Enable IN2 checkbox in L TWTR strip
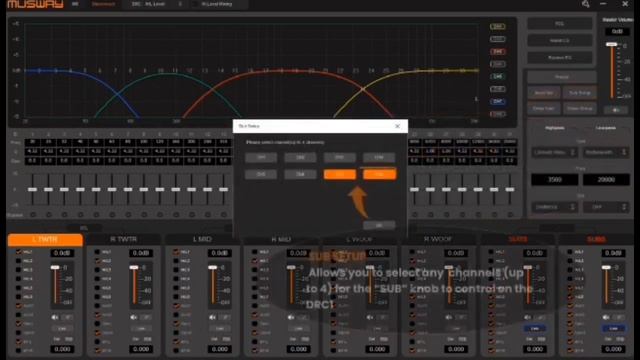 click(x=18, y=261)
